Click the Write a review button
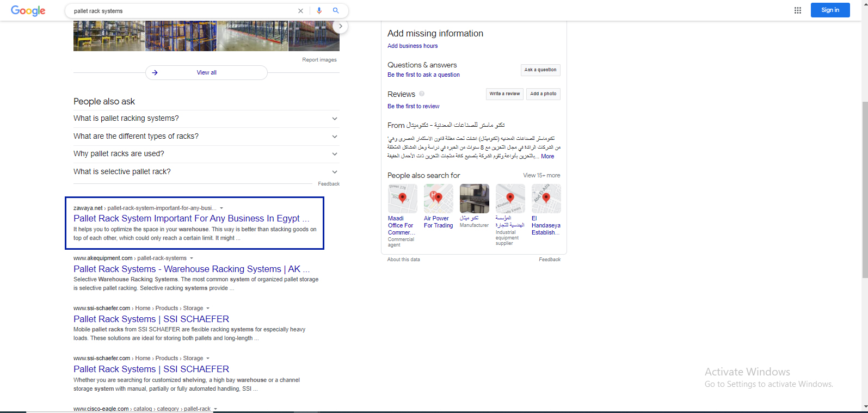The image size is (868, 413). point(504,94)
